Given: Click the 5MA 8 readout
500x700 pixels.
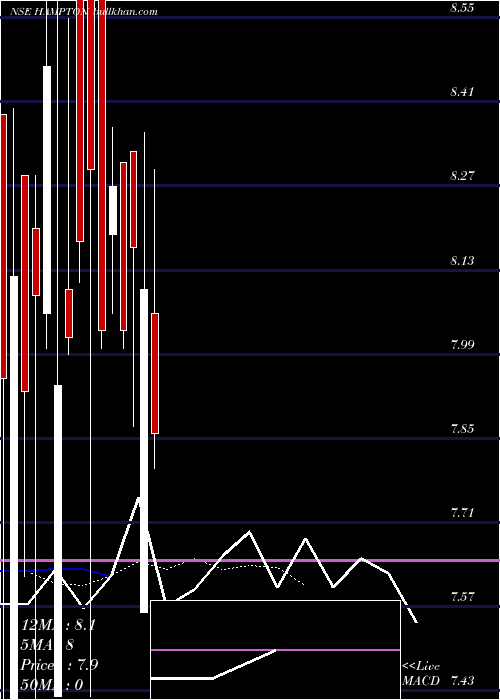Looking at the screenshot, I should pos(47,645).
